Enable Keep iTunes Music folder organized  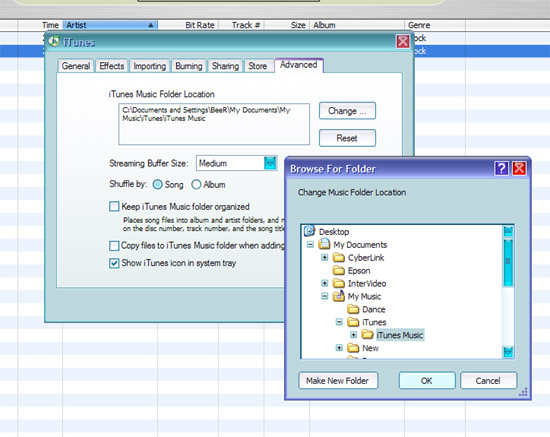pyautogui.click(x=114, y=207)
